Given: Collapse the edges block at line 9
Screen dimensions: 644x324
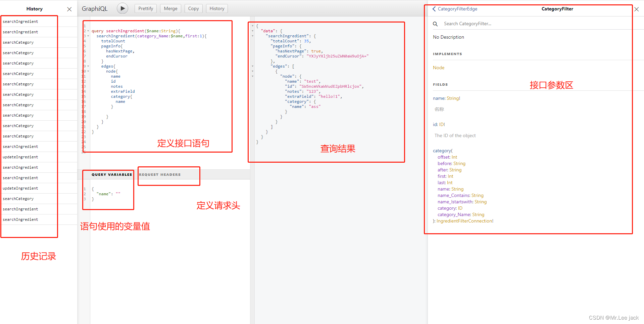Looking at the screenshot, I should [88, 66].
